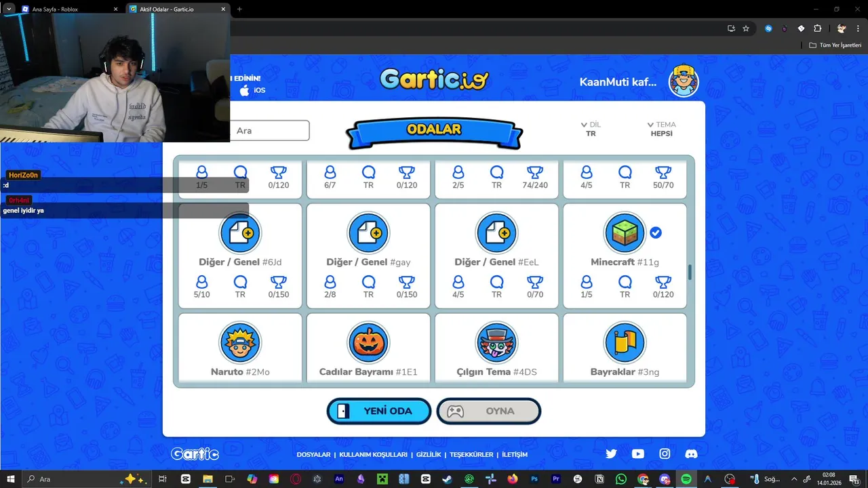Click the KaanMuti profile avatar
This screenshot has height=488, width=868.
click(x=684, y=82)
